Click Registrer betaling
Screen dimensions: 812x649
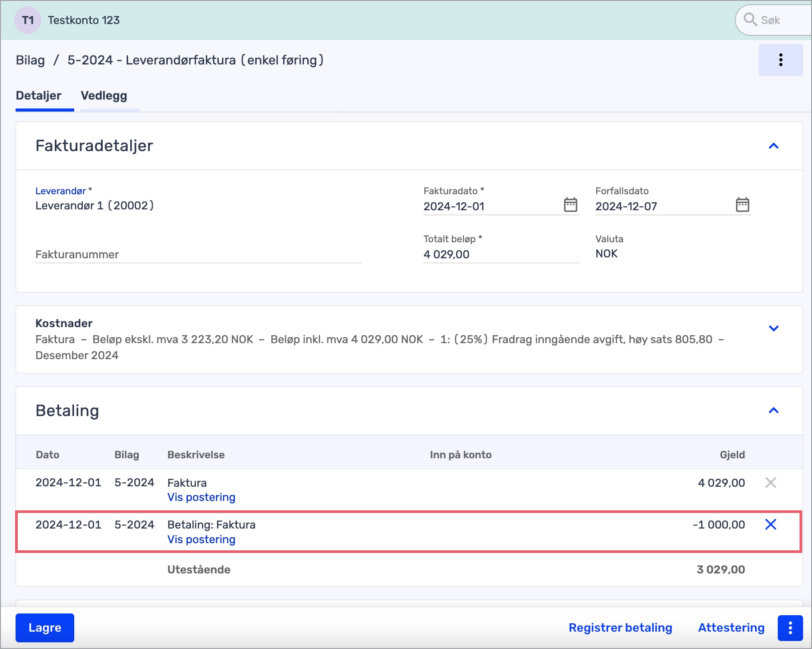(620, 628)
